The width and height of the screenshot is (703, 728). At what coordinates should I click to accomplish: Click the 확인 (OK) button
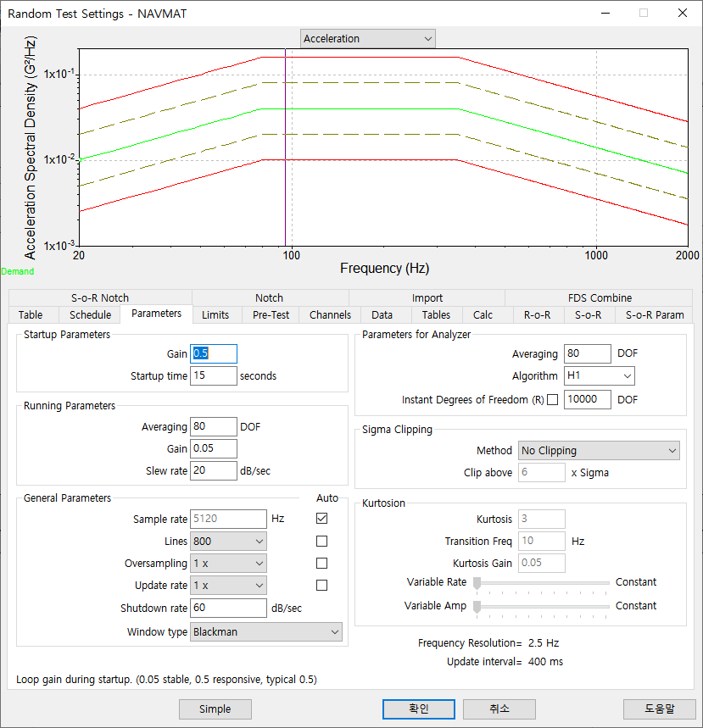(419, 709)
